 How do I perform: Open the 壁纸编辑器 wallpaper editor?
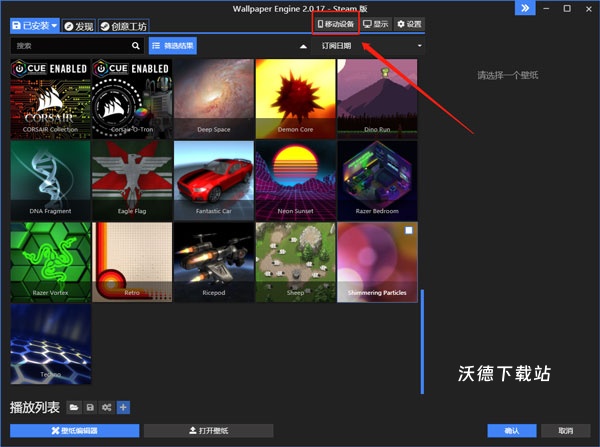click(75, 431)
